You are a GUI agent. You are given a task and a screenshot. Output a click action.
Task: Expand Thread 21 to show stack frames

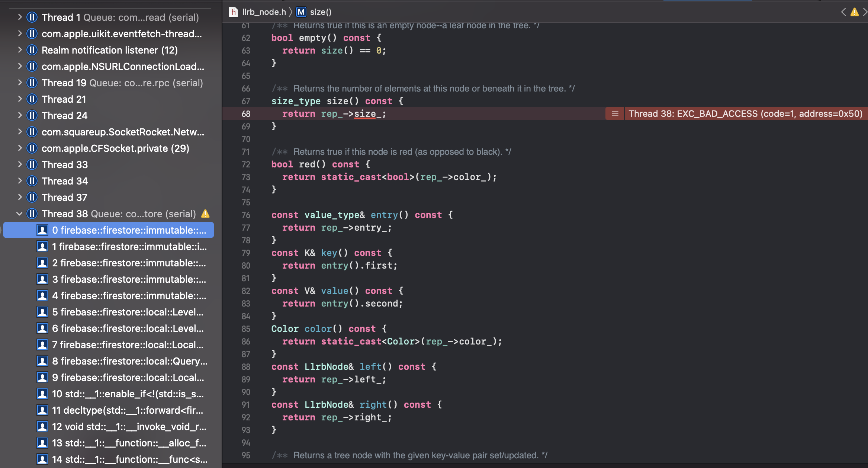pyautogui.click(x=20, y=99)
